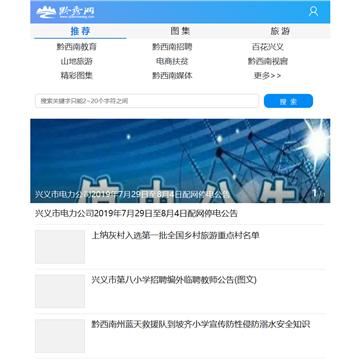360x360 pixels.
Task: Open the 黔西南教育 category
Action: point(77,47)
